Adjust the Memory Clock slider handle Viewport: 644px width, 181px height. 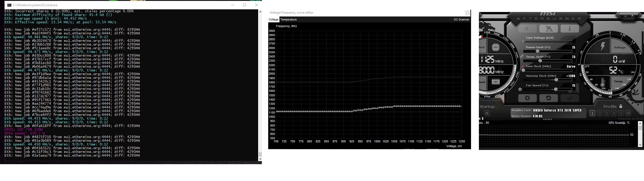pos(556,80)
